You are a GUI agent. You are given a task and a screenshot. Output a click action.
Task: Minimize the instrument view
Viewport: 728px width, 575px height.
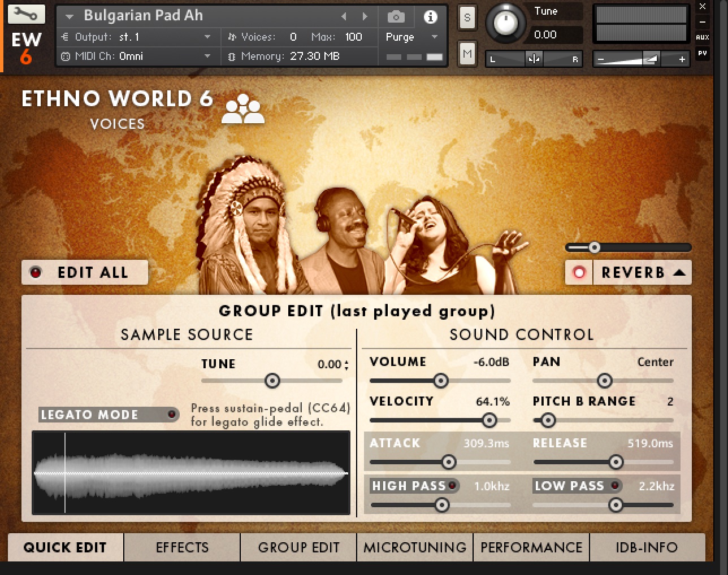pyautogui.click(x=703, y=22)
